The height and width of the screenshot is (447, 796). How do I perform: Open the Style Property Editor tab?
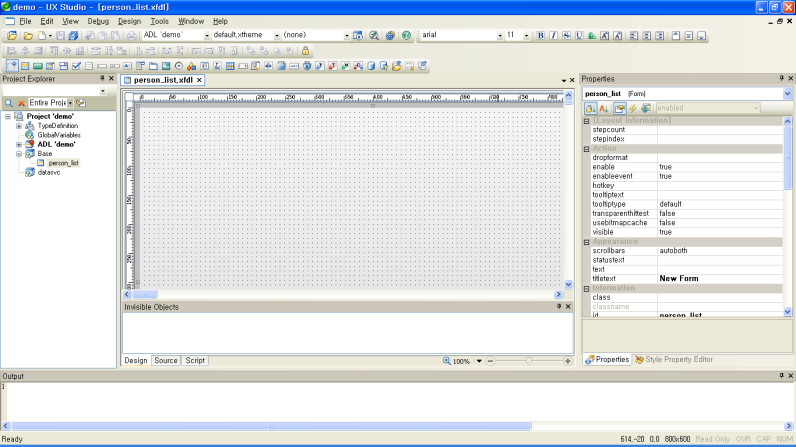(674, 360)
